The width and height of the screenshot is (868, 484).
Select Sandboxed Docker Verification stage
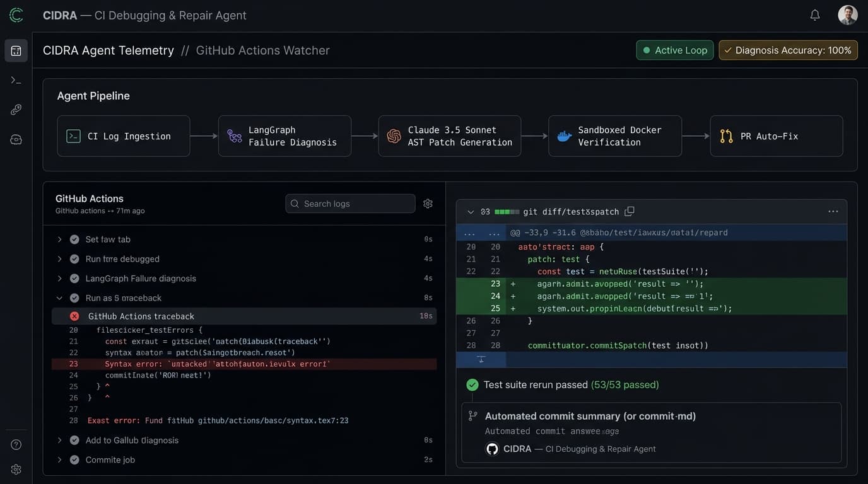[615, 136]
